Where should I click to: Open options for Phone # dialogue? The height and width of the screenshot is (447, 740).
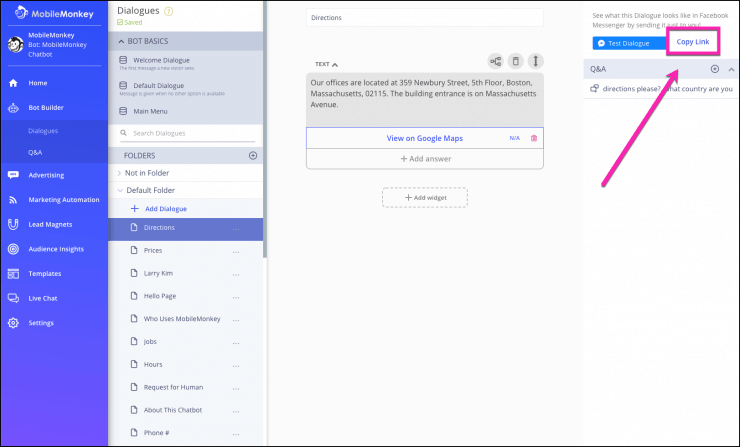236,434
